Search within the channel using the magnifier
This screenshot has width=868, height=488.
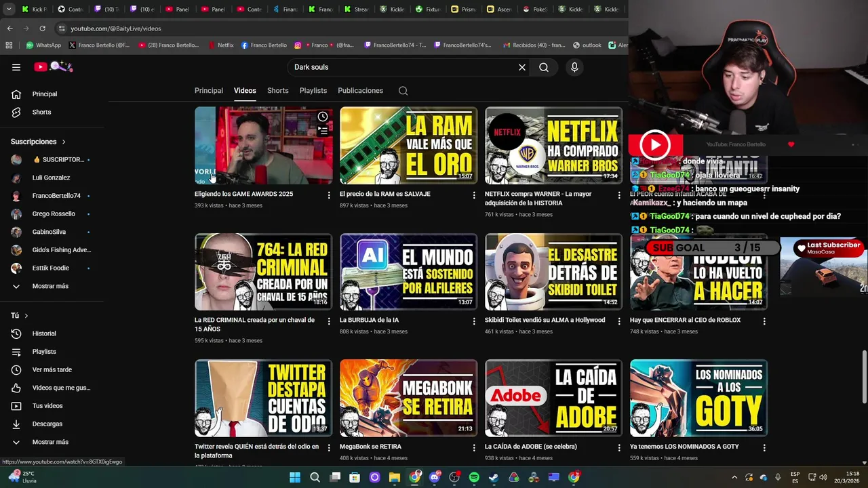pyautogui.click(x=403, y=91)
